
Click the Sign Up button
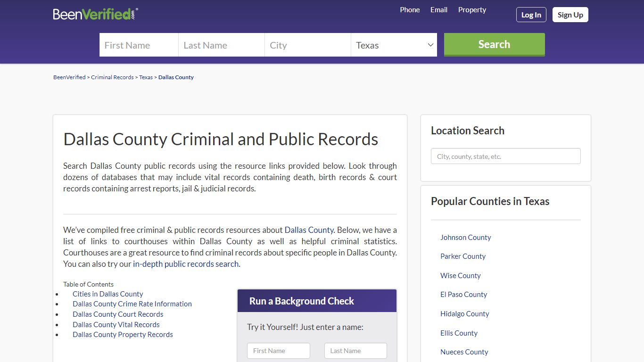(570, 15)
